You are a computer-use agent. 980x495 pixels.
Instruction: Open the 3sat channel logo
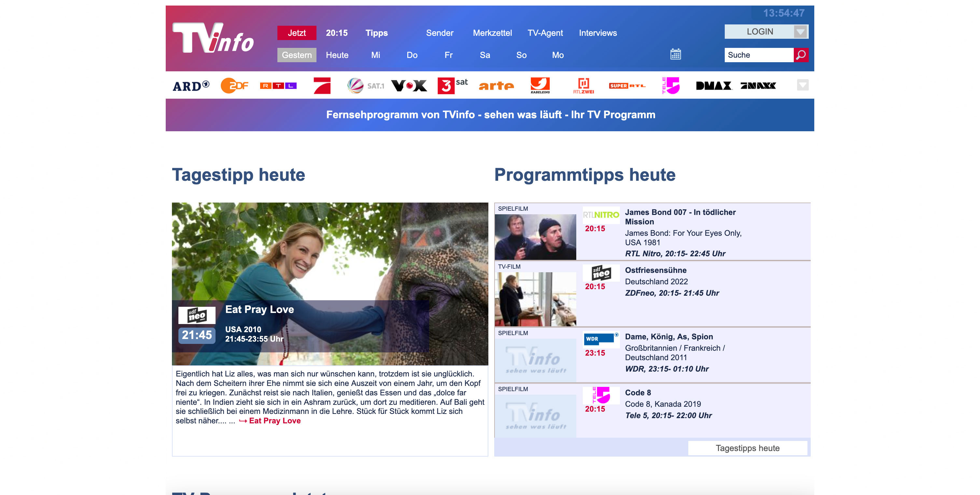[453, 86]
